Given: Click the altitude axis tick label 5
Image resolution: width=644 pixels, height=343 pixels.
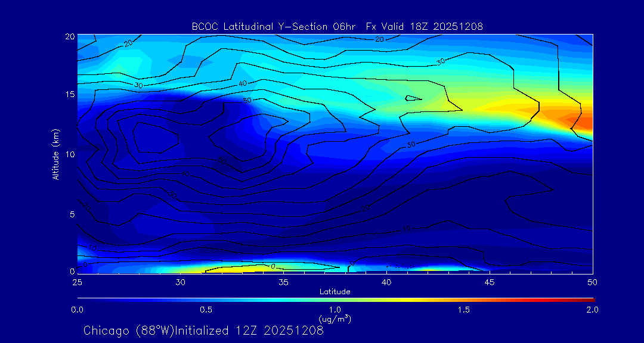Looking at the screenshot, I should point(72,214).
